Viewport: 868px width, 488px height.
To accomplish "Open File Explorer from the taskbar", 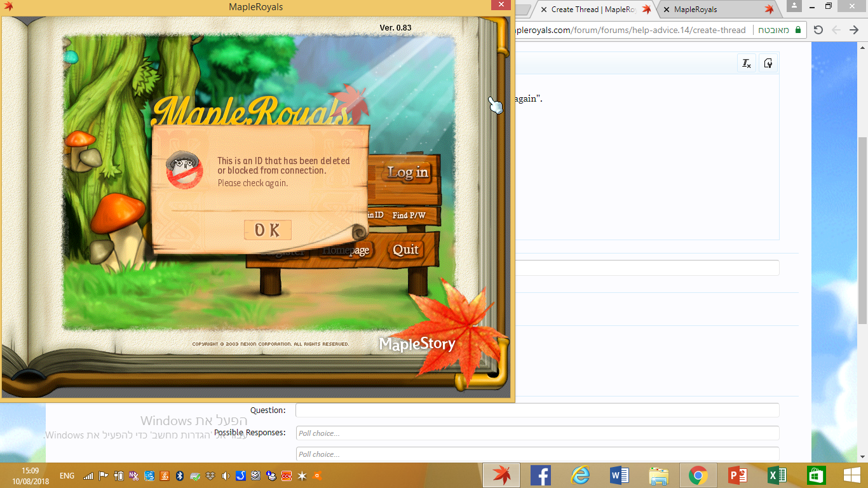I will click(x=658, y=475).
